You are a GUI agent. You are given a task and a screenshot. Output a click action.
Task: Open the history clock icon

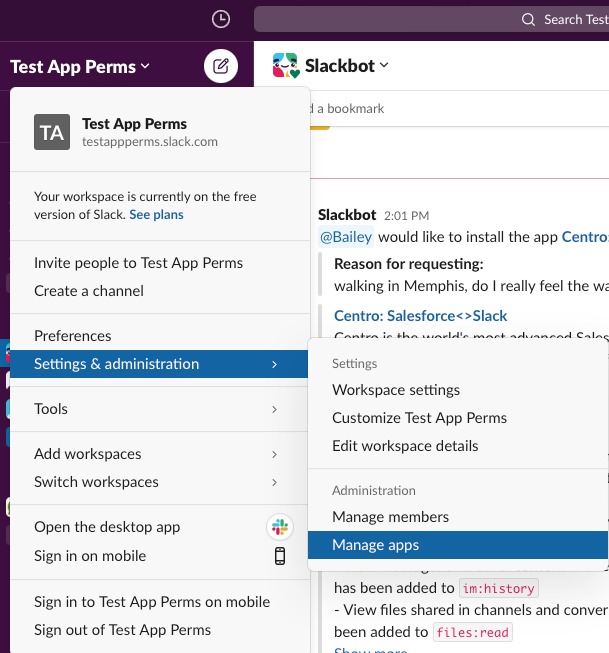point(220,19)
